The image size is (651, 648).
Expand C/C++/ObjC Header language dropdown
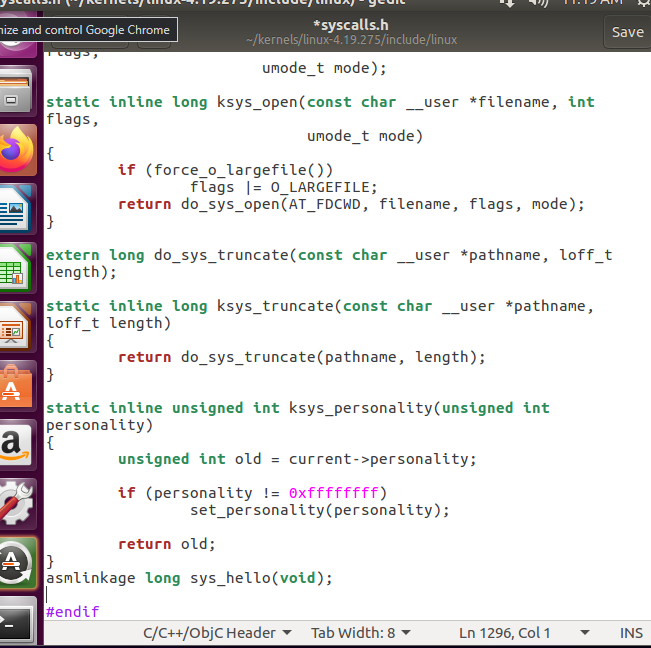coord(217,633)
